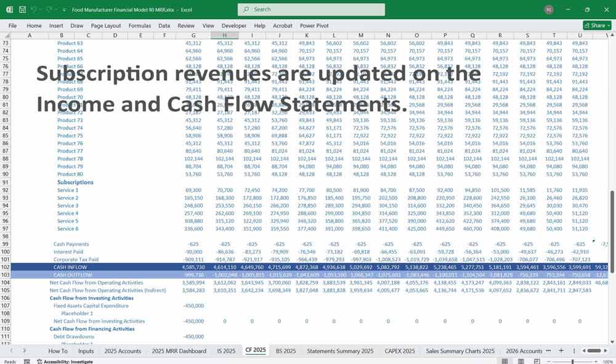Select the column H header
The height and width of the screenshot is (364, 616).
tap(223, 36)
